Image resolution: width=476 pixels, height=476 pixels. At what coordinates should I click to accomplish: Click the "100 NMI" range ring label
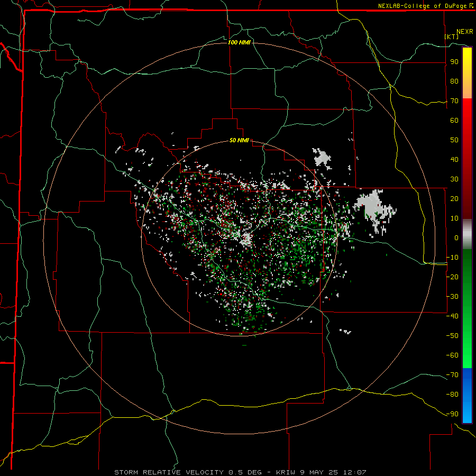click(239, 42)
